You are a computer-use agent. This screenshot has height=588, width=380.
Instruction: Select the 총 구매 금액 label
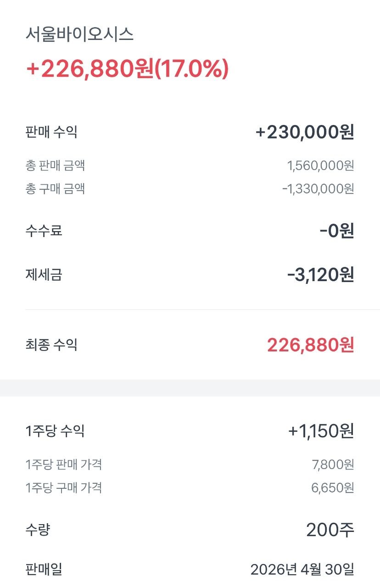55,189
